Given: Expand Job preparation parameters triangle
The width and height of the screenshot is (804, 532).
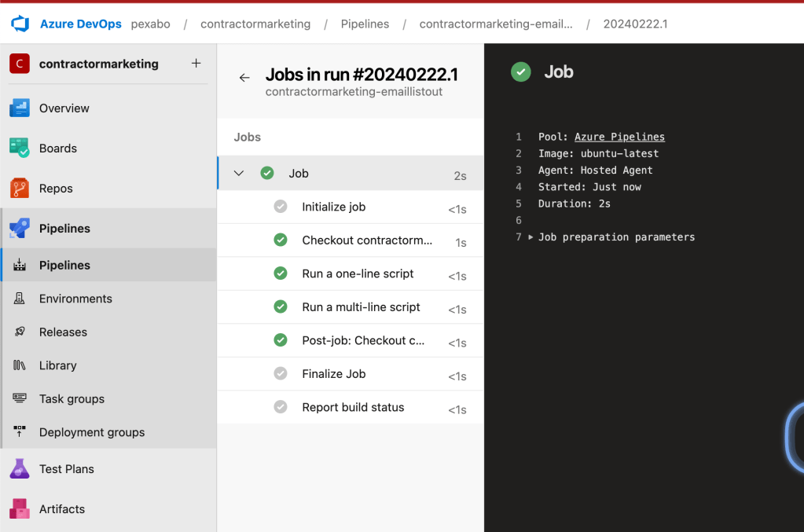Looking at the screenshot, I should pyautogui.click(x=530, y=237).
